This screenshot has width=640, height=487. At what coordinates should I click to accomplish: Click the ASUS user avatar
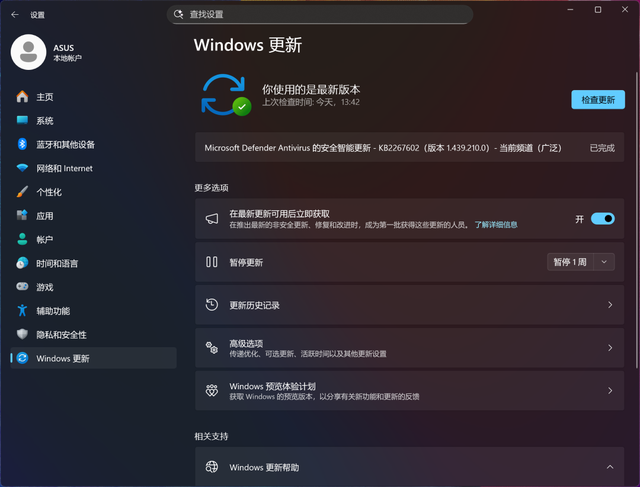pos(29,52)
